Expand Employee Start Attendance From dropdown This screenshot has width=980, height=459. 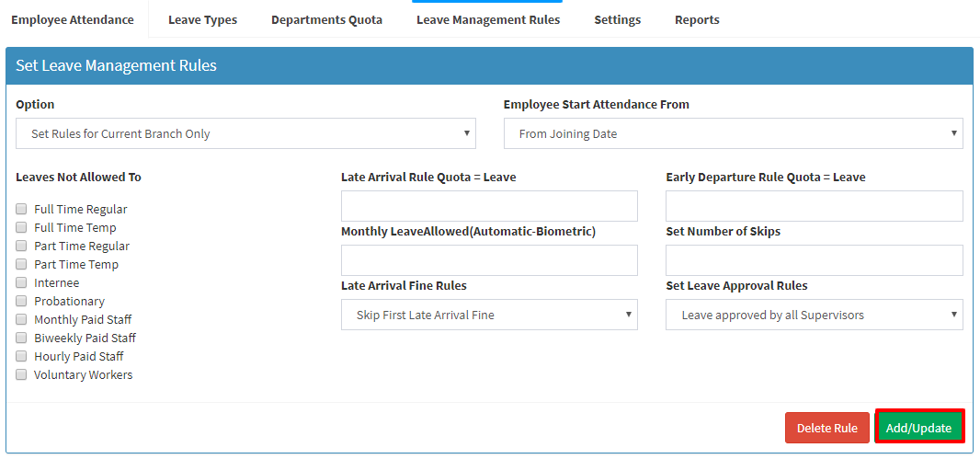coord(733,133)
